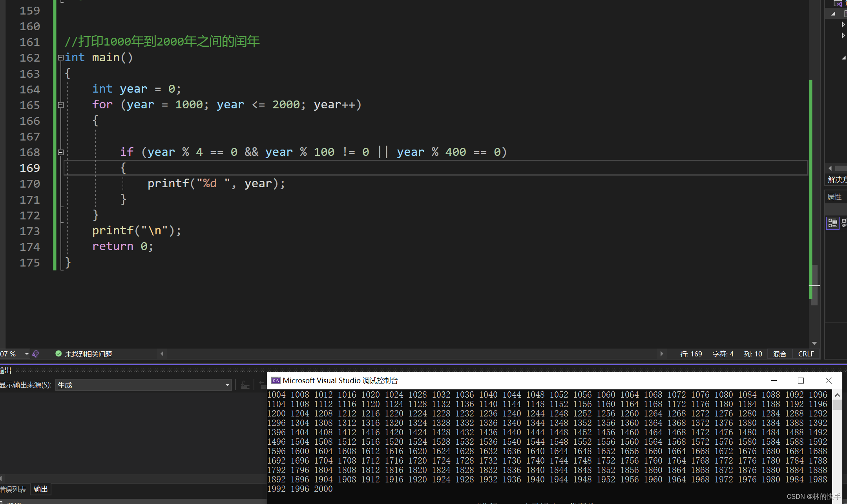Click the comment text on line 161
This screenshot has height=504, width=847.
coord(162,42)
